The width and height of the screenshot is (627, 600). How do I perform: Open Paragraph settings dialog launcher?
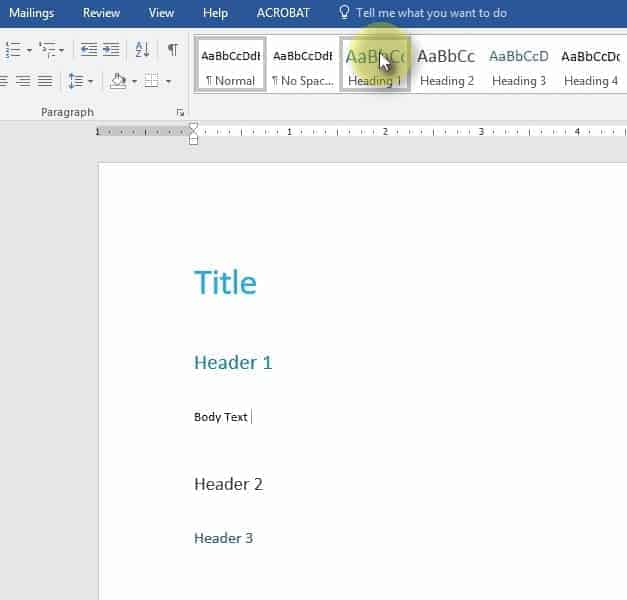click(x=180, y=113)
